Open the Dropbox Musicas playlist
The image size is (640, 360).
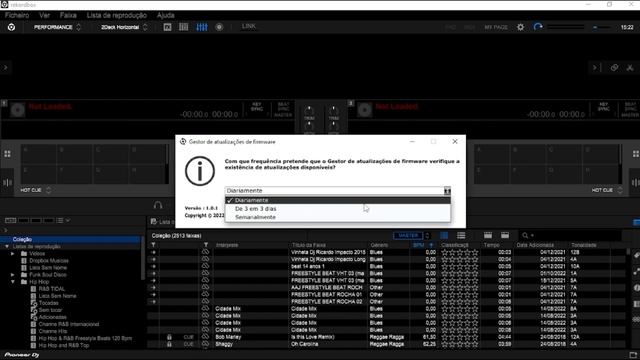[49, 260]
